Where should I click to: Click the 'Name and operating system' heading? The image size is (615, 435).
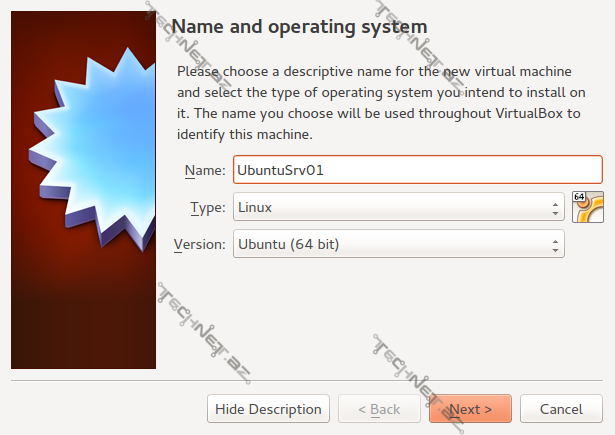click(299, 27)
